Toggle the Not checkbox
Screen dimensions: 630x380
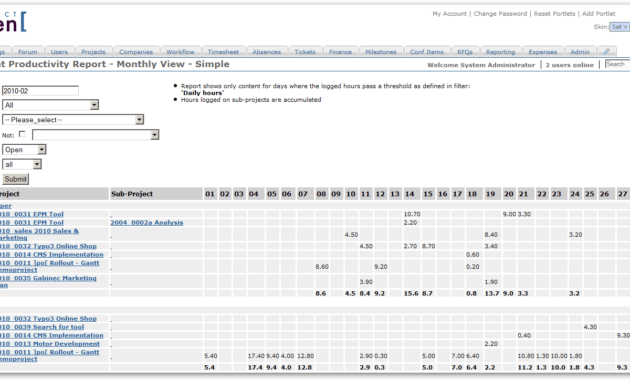(22, 134)
